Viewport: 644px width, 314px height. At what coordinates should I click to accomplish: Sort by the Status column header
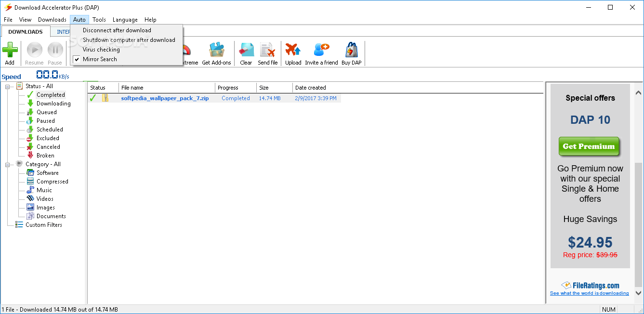click(x=103, y=88)
